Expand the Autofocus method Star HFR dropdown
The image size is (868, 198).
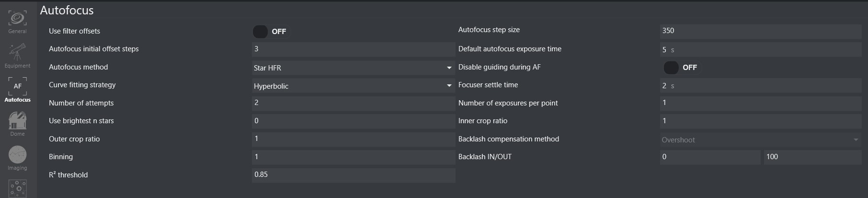(354, 68)
